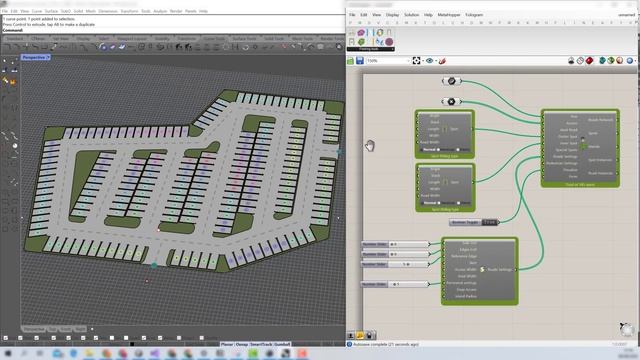
Task: Open the MetaHopper menu in Grasshopper
Action: 449,15
